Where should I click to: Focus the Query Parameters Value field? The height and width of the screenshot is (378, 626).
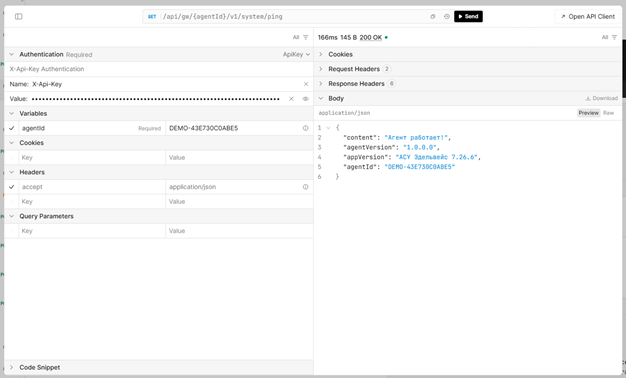pos(239,231)
